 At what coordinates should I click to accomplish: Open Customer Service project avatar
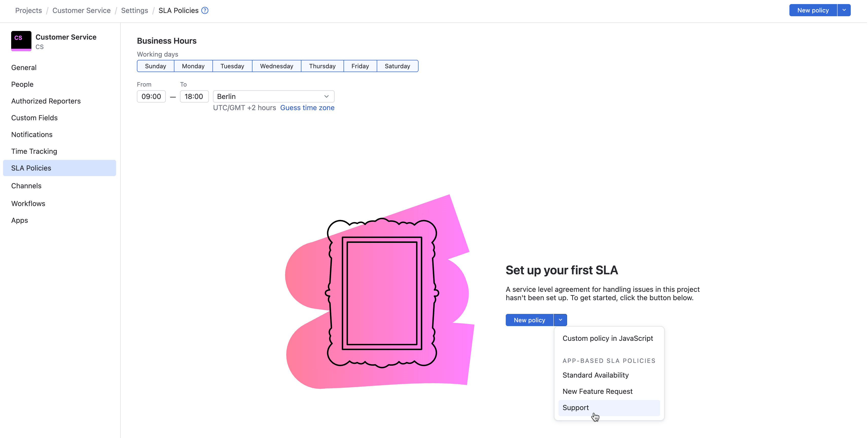click(x=21, y=41)
